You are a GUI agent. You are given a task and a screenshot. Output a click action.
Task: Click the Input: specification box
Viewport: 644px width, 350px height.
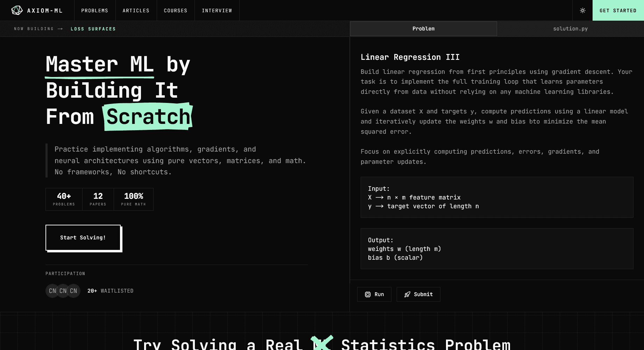pyautogui.click(x=497, y=197)
